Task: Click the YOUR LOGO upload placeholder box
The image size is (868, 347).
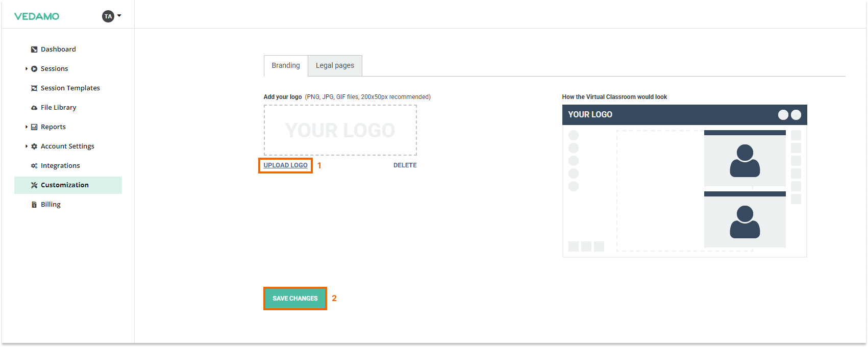Action: pyautogui.click(x=340, y=130)
